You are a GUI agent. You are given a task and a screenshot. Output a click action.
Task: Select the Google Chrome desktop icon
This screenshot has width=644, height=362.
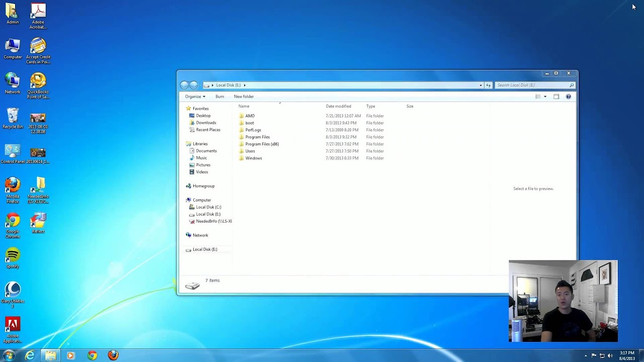click(13, 226)
